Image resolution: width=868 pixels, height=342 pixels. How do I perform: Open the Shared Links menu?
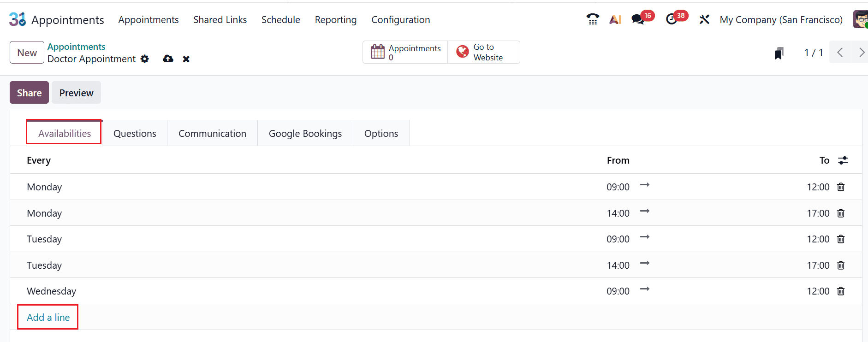coord(220,20)
